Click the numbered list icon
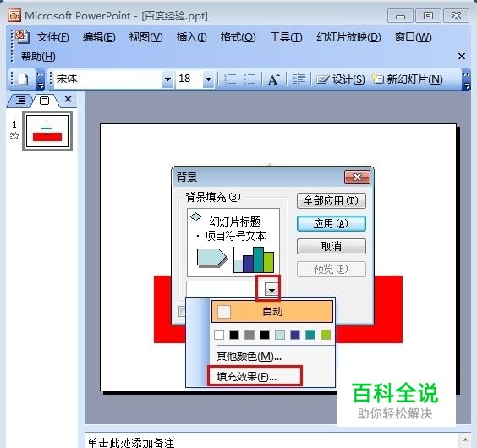The width and height of the screenshot is (477, 448). pos(230,79)
